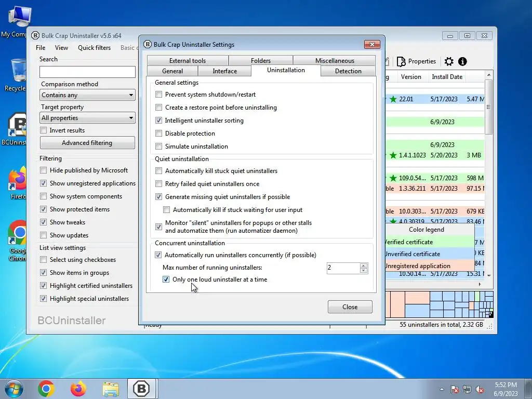Open the File menu
This screenshot has width=532, height=399.
41,48
